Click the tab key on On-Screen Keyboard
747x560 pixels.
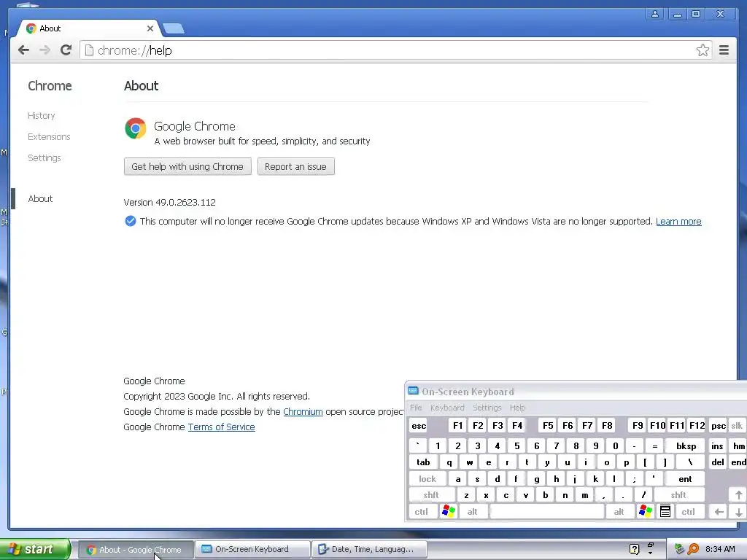pyautogui.click(x=424, y=462)
